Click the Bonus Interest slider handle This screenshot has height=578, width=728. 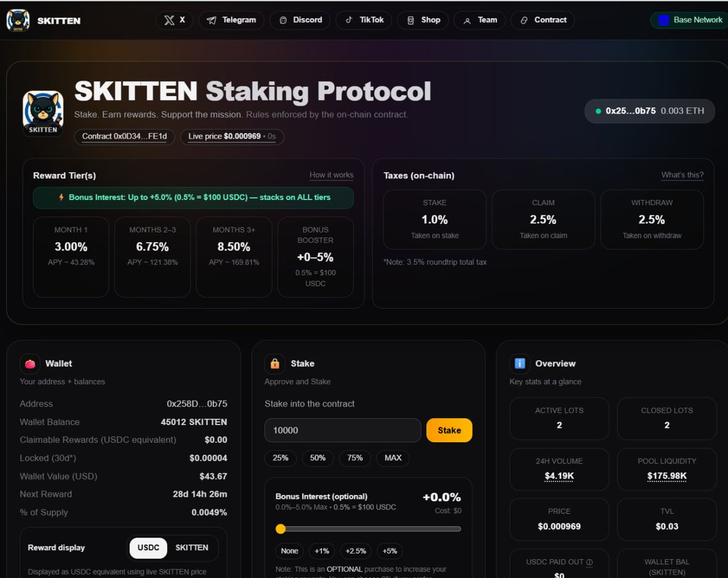coord(280,529)
